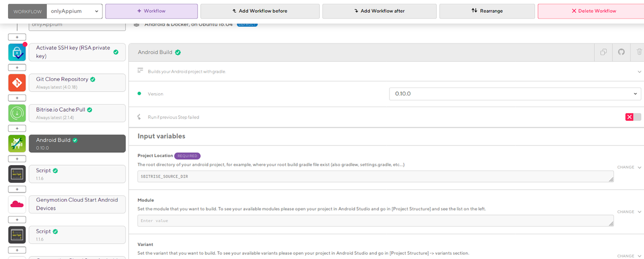Add step between Git Clone and Cache:Pull
The height and width of the screenshot is (259, 644).
tap(17, 98)
